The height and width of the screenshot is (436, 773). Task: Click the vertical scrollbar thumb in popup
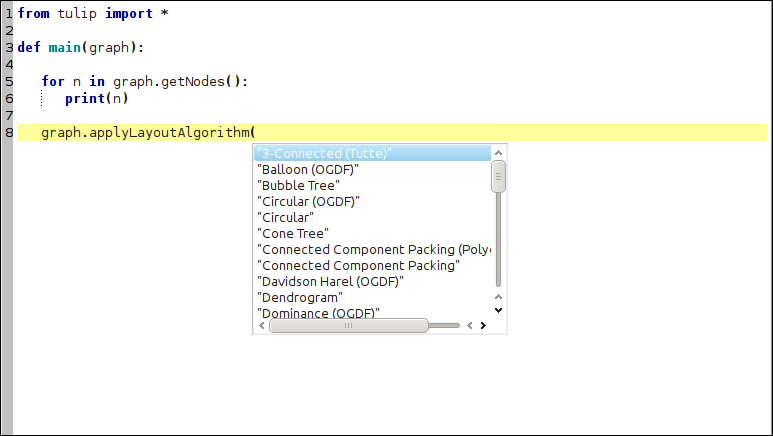coord(499,177)
